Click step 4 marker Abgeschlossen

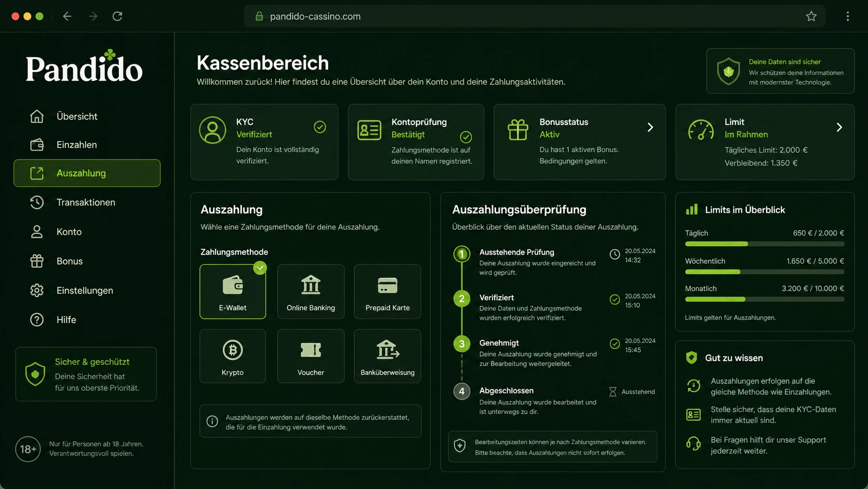[x=462, y=391]
